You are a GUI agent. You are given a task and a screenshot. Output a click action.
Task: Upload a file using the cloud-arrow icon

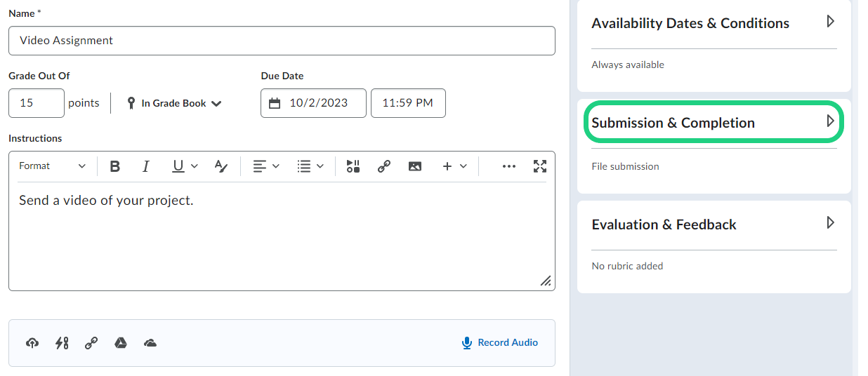coord(32,343)
